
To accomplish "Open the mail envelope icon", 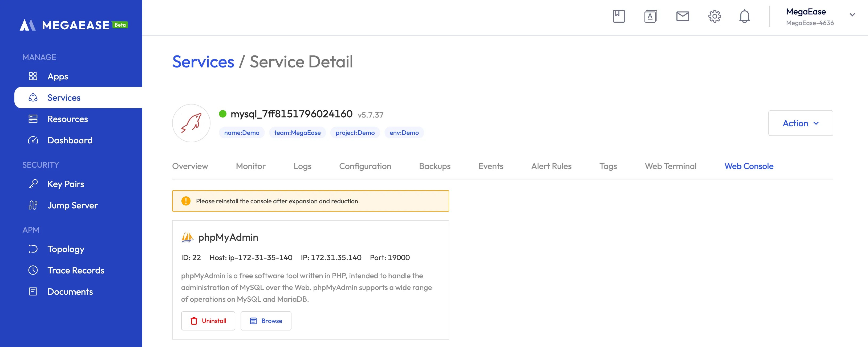I will point(682,16).
